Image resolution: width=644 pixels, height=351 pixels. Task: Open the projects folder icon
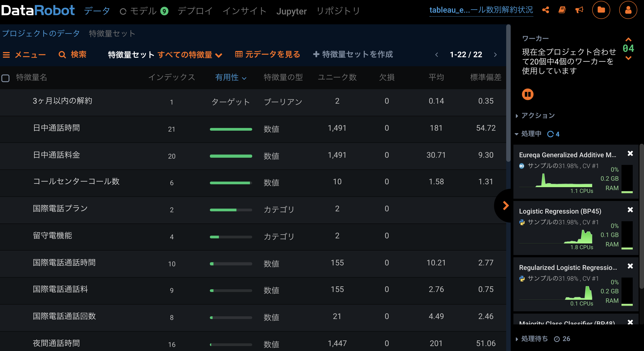click(601, 10)
